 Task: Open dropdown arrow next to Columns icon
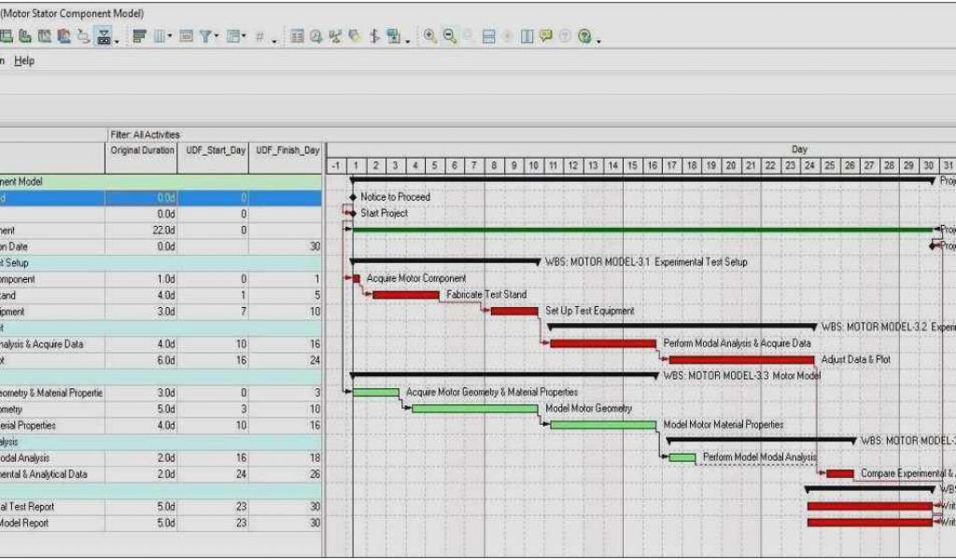(x=170, y=37)
